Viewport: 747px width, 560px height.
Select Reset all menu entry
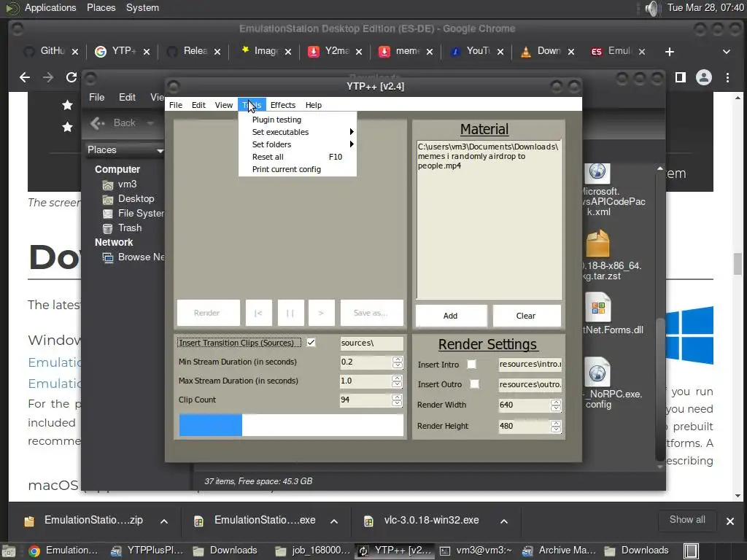coord(298,157)
